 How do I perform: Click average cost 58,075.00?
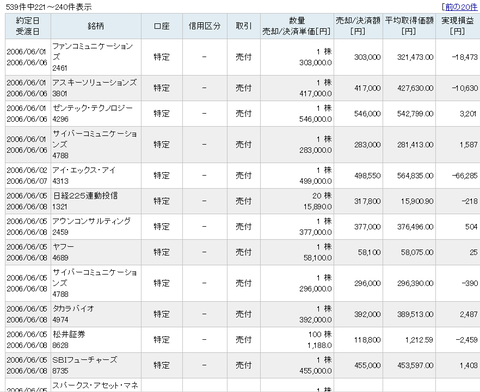coord(417,252)
